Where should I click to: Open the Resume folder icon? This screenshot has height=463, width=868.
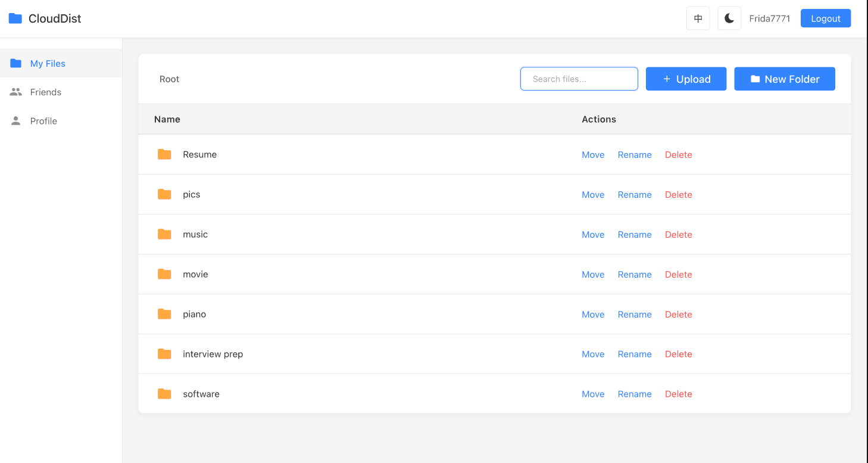(x=164, y=154)
